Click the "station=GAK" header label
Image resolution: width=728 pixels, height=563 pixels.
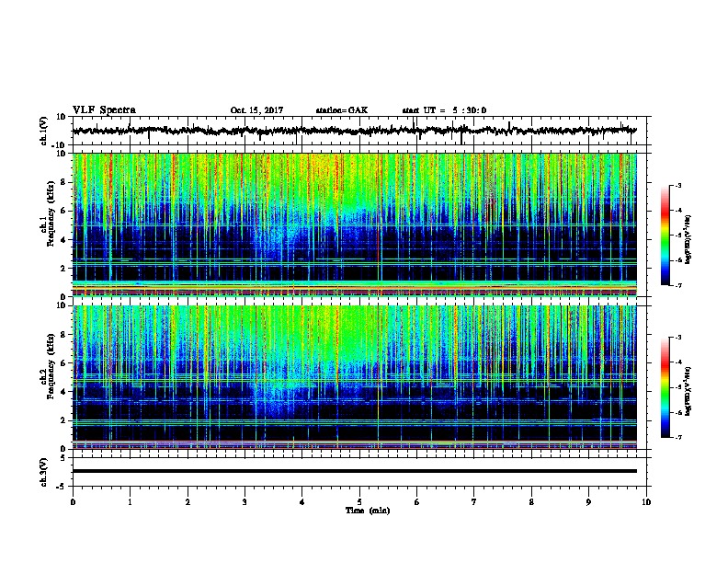(342, 110)
